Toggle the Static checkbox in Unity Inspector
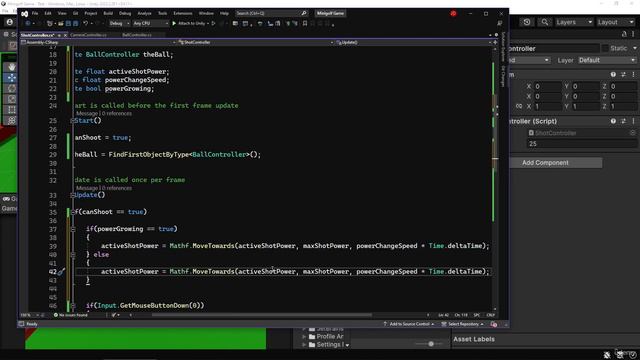The width and height of the screenshot is (640, 360). point(605,48)
